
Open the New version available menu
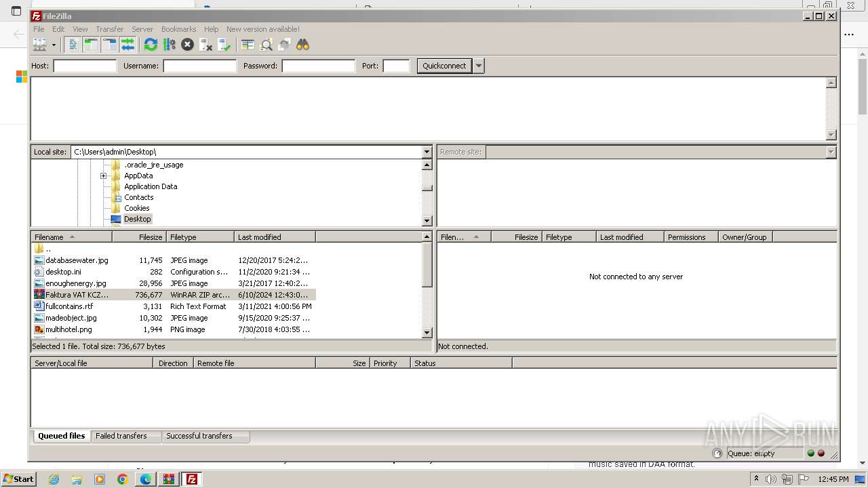click(263, 29)
